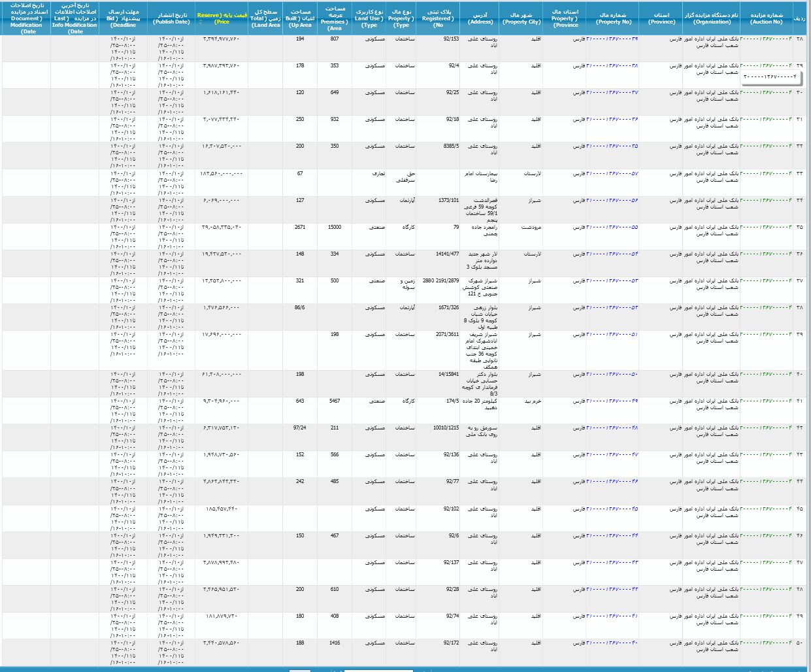Open property number link in row 33
This screenshot has height=672, width=811.
tap(612, 174)
